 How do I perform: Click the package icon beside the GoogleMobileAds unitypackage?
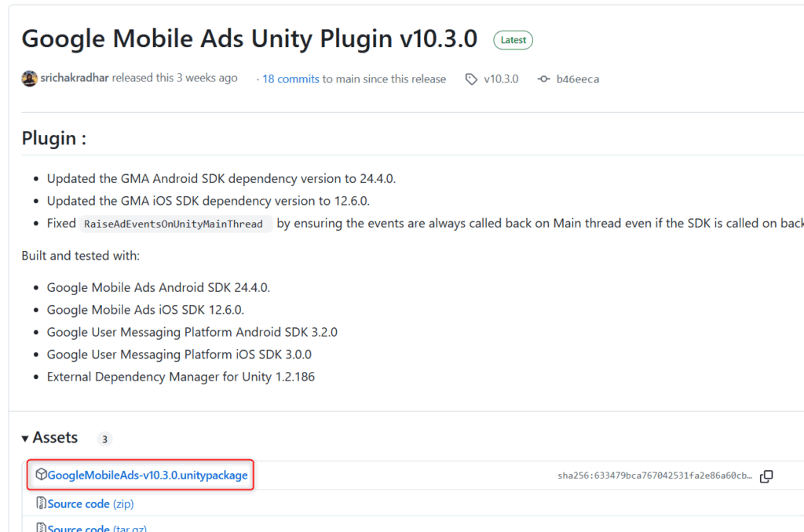41,475
